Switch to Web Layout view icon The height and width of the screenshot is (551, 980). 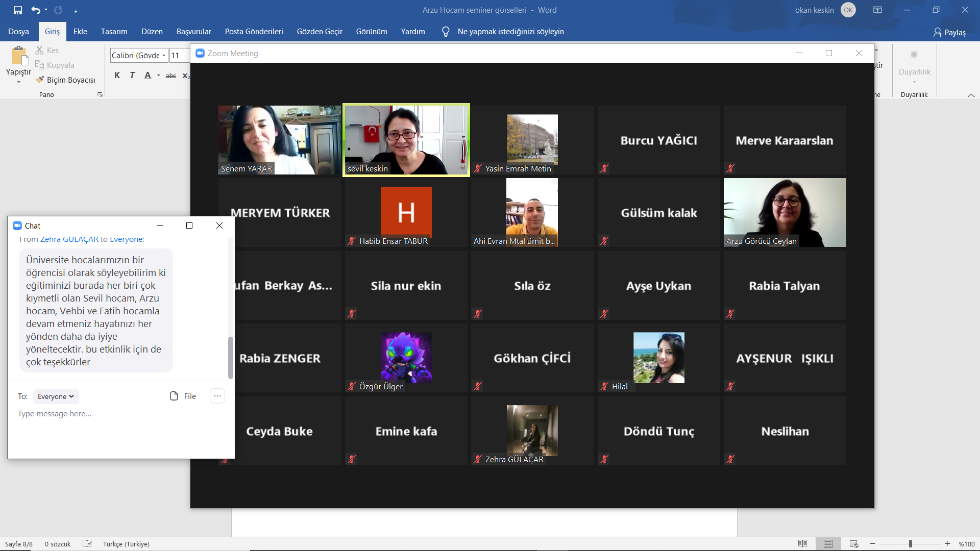click(854, 544)
